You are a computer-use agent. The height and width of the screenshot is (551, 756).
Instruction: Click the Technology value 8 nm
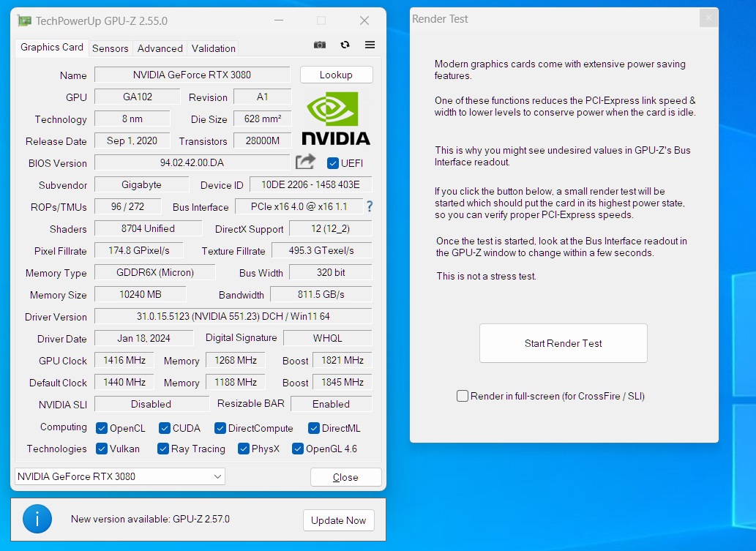pos(132,119)
